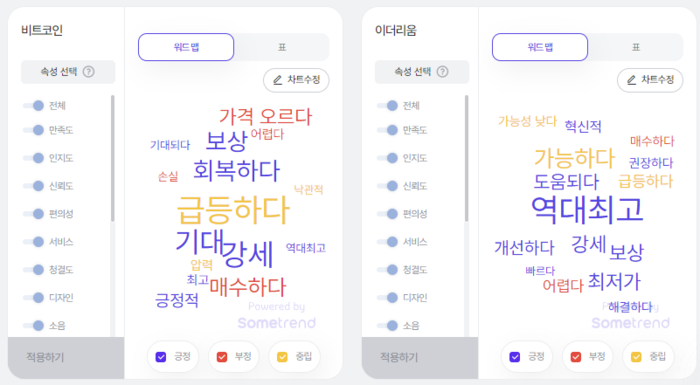Toggle the 디자인 switch in Ethereum panel
This screenshot has height=385, width=700.
pos(388,297)
